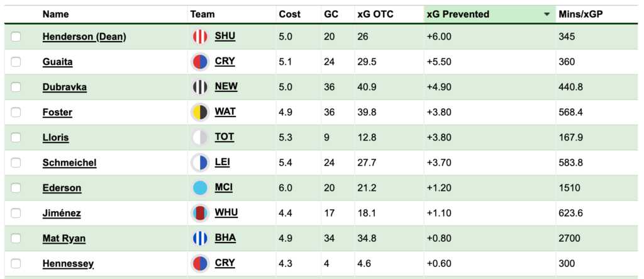Sort by the Mins/xGP column header
This screenshot has width=644, height=279.
click(x=580, y=14)
